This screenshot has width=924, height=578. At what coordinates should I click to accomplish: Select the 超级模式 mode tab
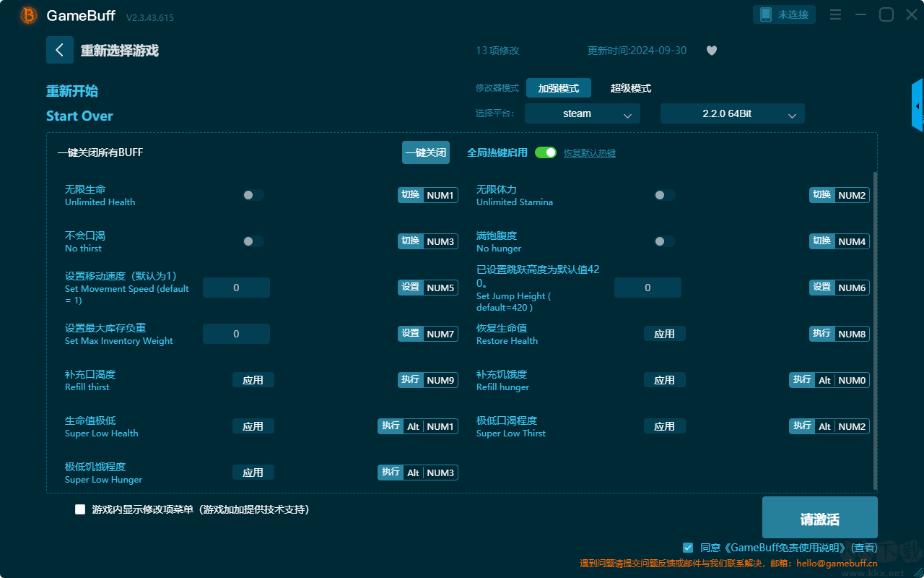click(x=631, y=88)
